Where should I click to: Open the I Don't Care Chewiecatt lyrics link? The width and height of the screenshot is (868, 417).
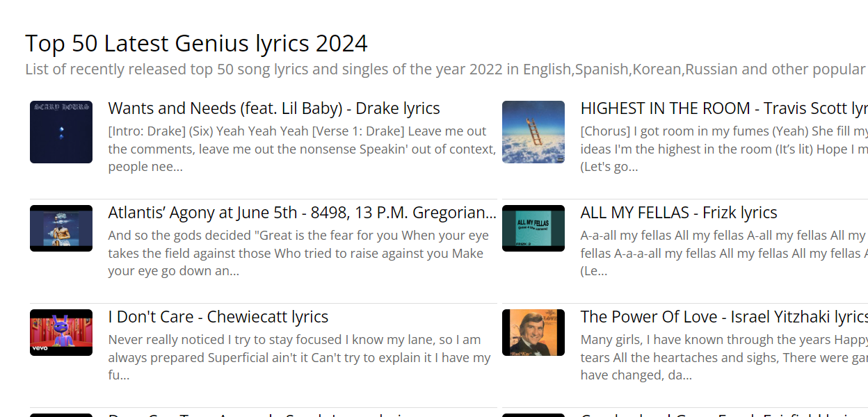[x=218, y=317]
